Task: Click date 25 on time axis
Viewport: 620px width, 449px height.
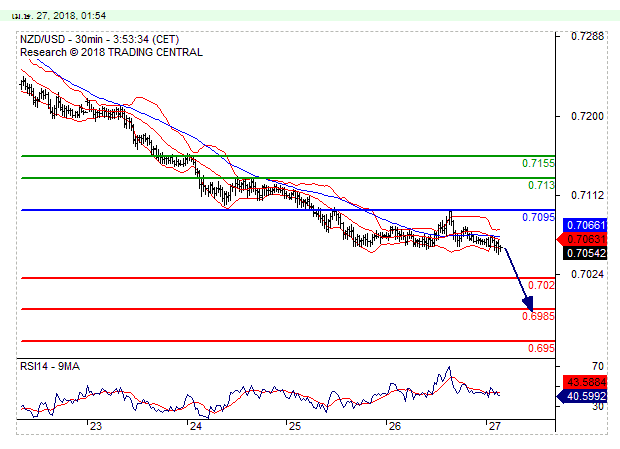Action: coord(295,426)
